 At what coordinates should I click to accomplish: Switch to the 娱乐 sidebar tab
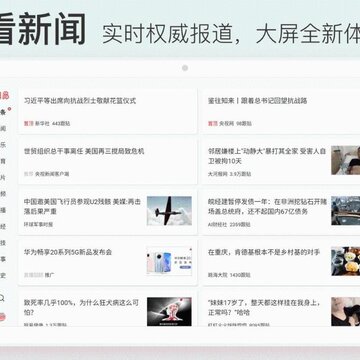point(3,145)
